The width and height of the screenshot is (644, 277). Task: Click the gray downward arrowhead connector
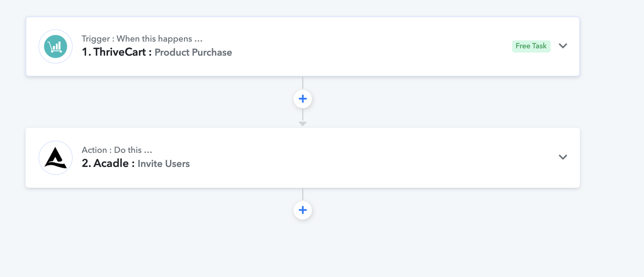tap(303, 124)
